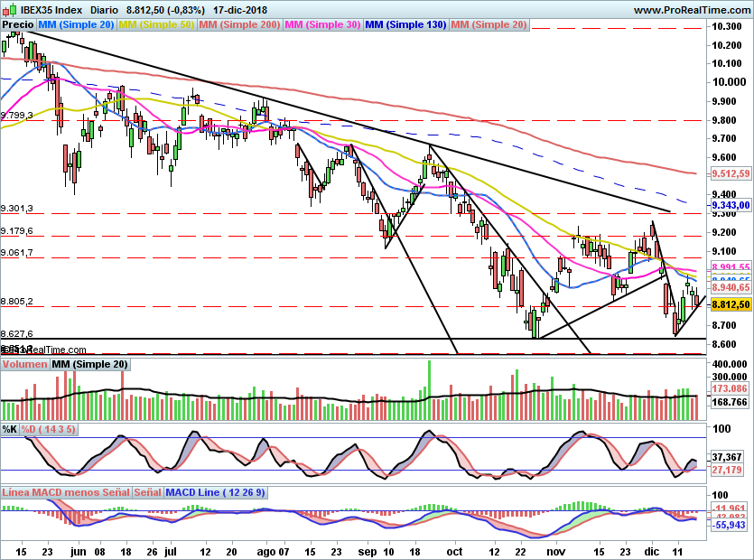Click the sep label on time axis
The height and width of the screenshot is (560, 754).
tap(368, 552)
